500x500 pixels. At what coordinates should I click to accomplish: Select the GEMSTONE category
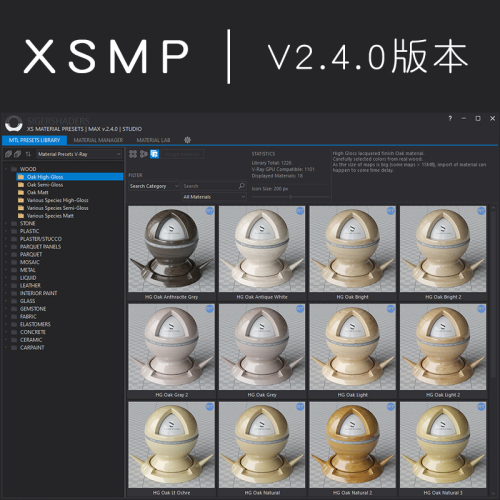(x=33, y=309)
